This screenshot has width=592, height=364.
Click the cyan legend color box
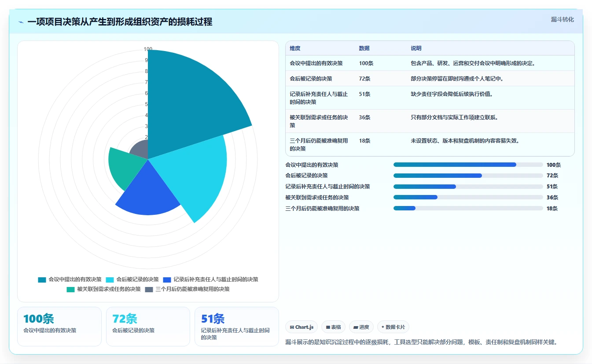click(110, 279)
